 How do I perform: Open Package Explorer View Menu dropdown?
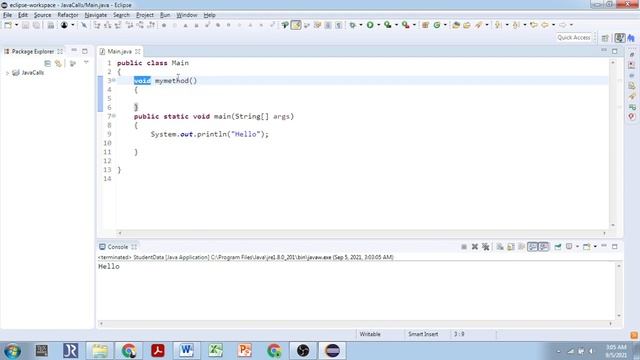pyautogui.click(x=86, y=63)
